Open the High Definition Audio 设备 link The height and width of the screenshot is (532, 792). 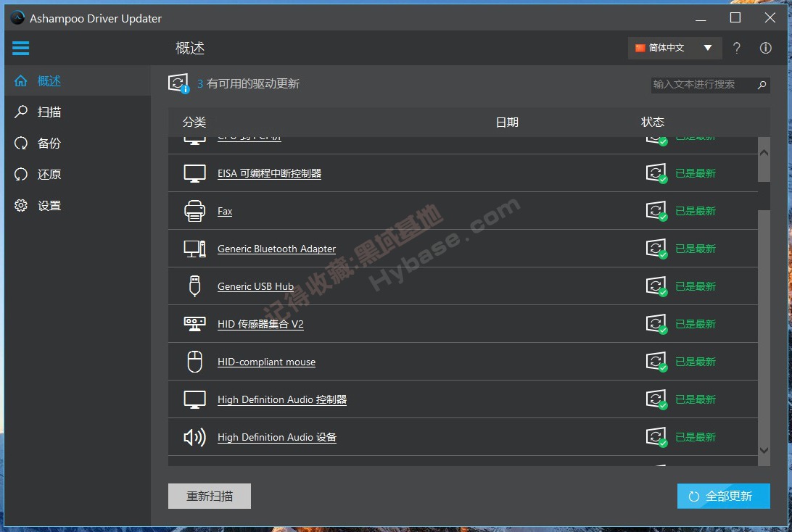(x=277, y=438)
